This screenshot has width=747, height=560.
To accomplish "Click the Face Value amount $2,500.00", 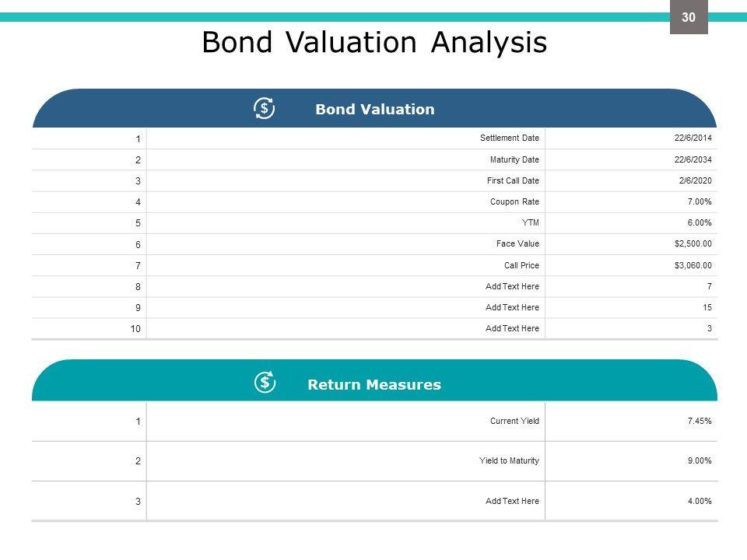I will (693, 243).
